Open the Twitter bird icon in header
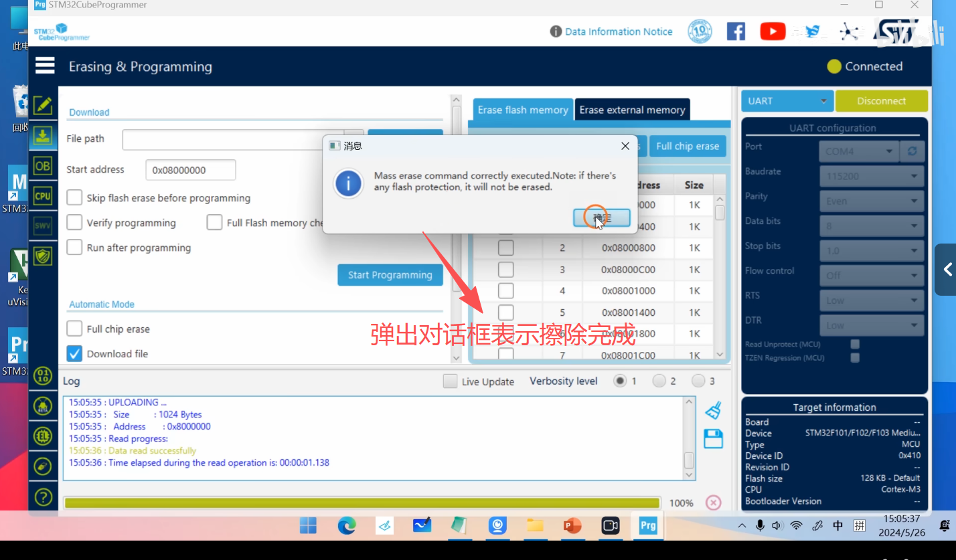The image size is (956, 560). pyautogui.click(x=812, y=31)
